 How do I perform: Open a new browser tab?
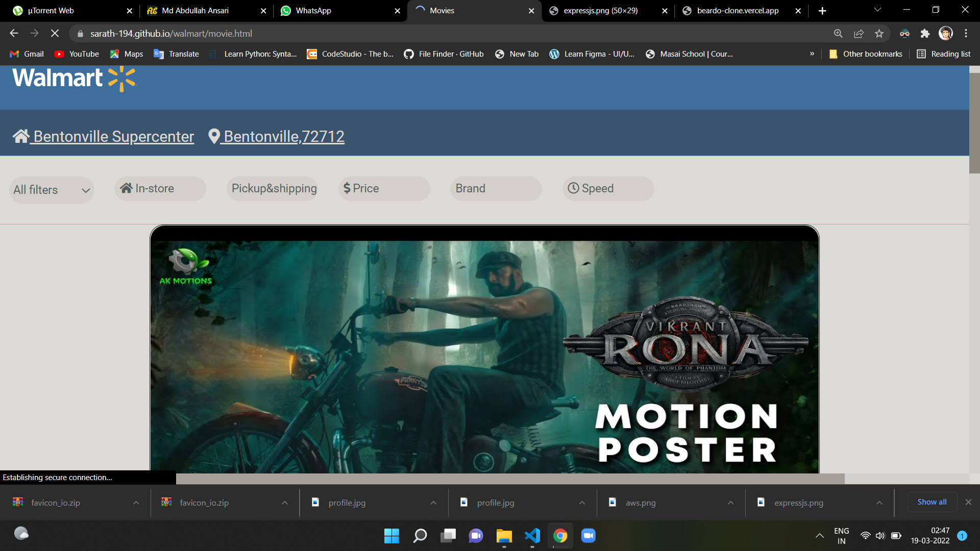[x=822, y=11]
